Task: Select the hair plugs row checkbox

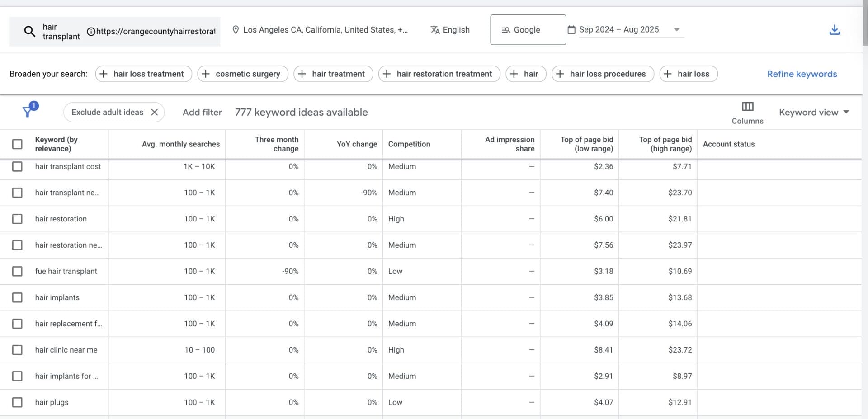Action: pos(17,402)
